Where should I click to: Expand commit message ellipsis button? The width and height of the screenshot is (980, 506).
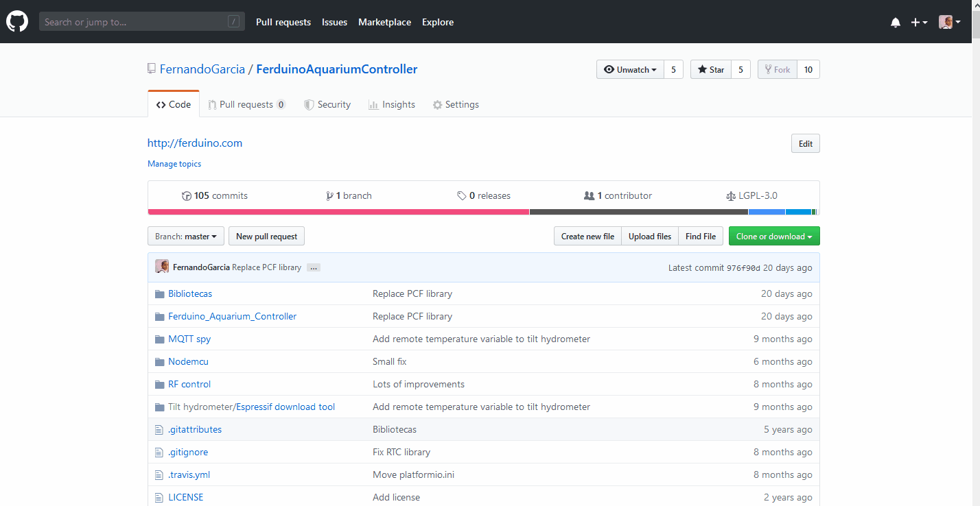click(314, 267)
